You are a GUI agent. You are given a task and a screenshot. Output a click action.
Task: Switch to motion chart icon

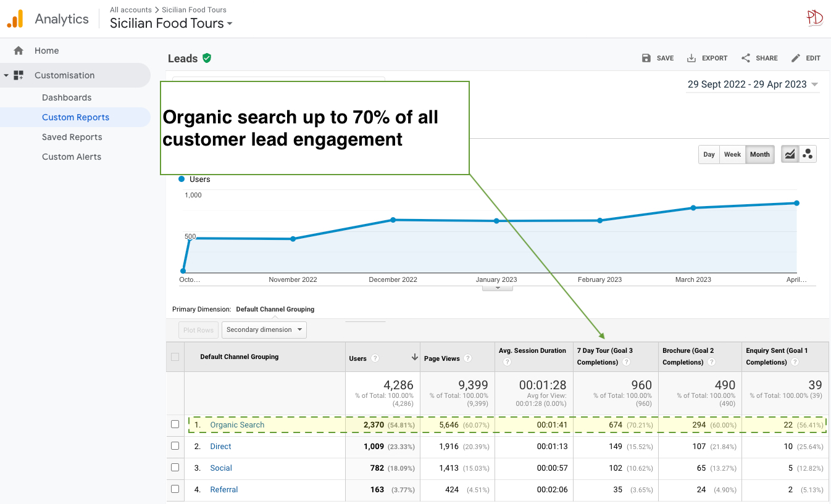tap(808, 154)
